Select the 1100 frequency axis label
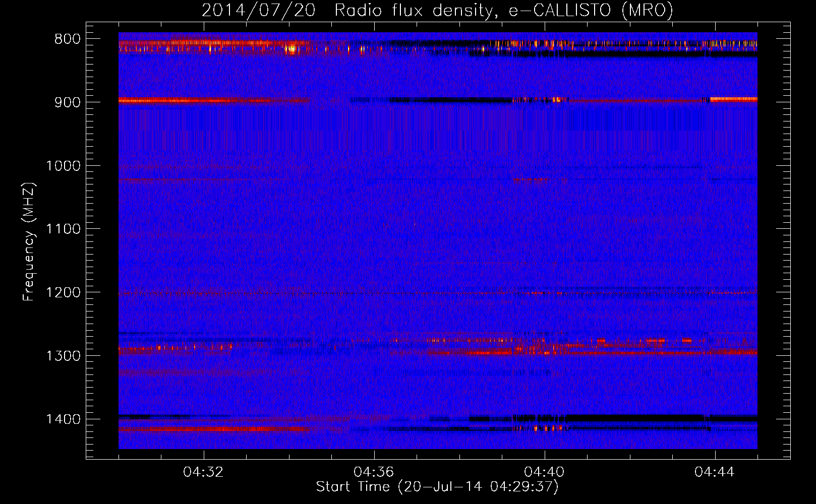This screenshot has width=816, height=504. click(63, 229)
